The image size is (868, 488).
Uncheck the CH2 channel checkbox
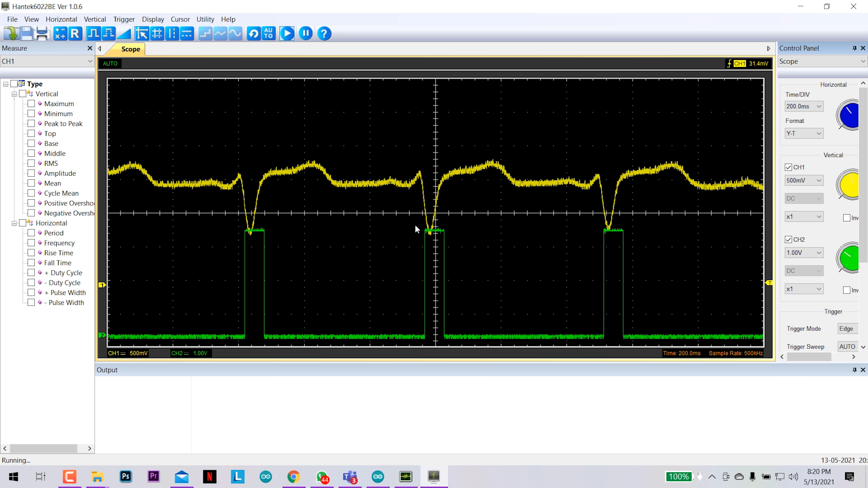789,239
